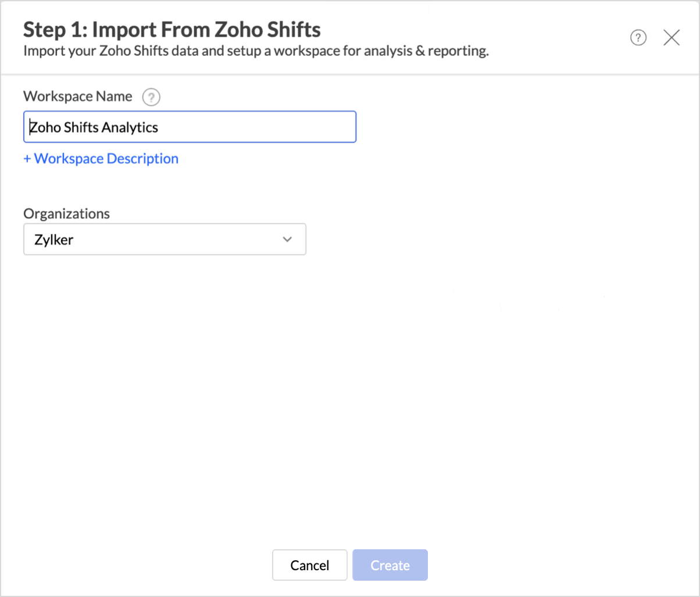This screenshot has height=597, width=700.
Task: Open the Organizations dropdown showing Zylker
Action: 165,239
